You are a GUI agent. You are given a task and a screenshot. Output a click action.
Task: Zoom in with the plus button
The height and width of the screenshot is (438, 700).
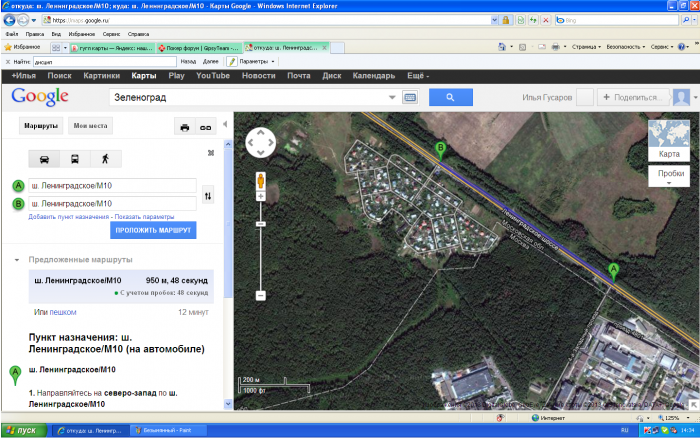tap(261, 196)
